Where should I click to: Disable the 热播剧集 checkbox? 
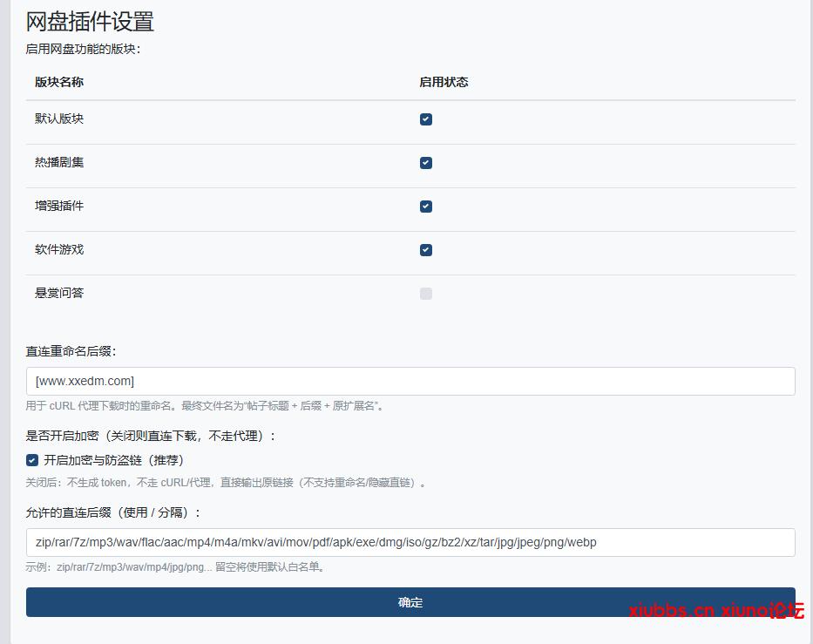point(425,163)
